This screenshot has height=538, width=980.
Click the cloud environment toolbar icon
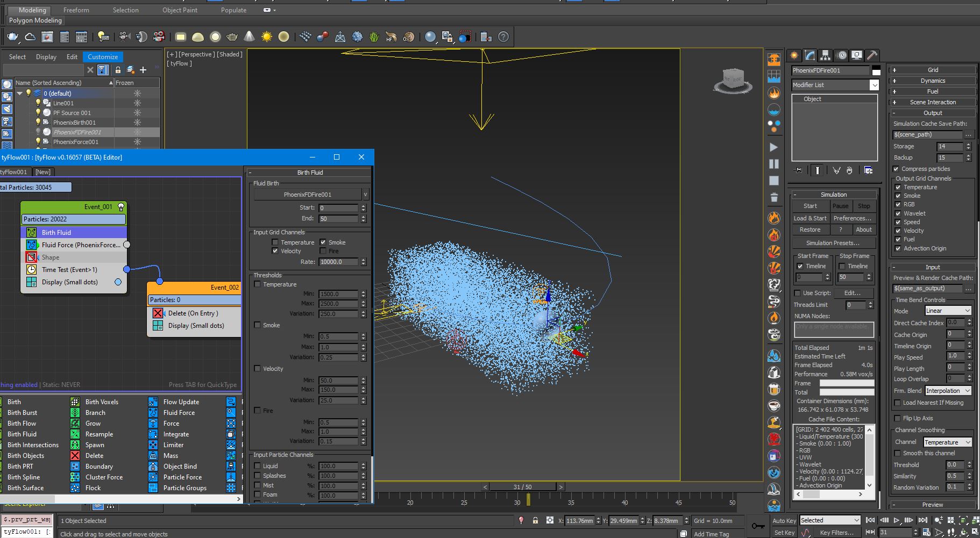click(30, 37)
